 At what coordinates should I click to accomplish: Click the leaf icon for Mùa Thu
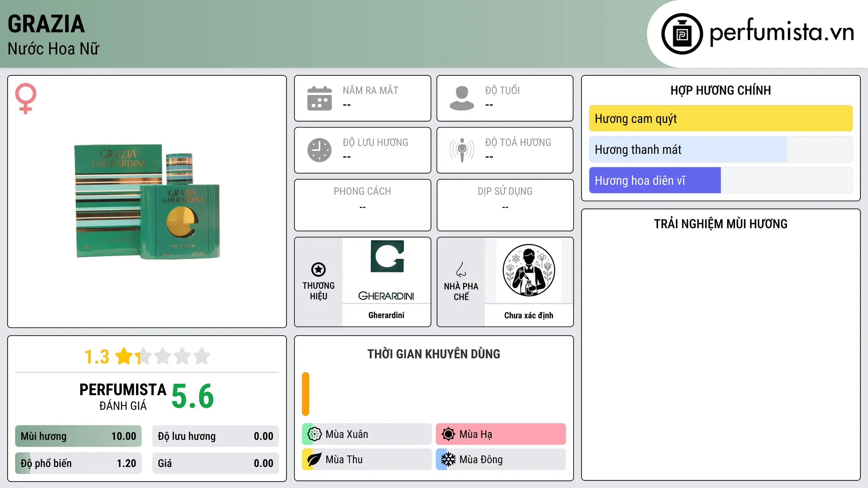pos(314,460)
